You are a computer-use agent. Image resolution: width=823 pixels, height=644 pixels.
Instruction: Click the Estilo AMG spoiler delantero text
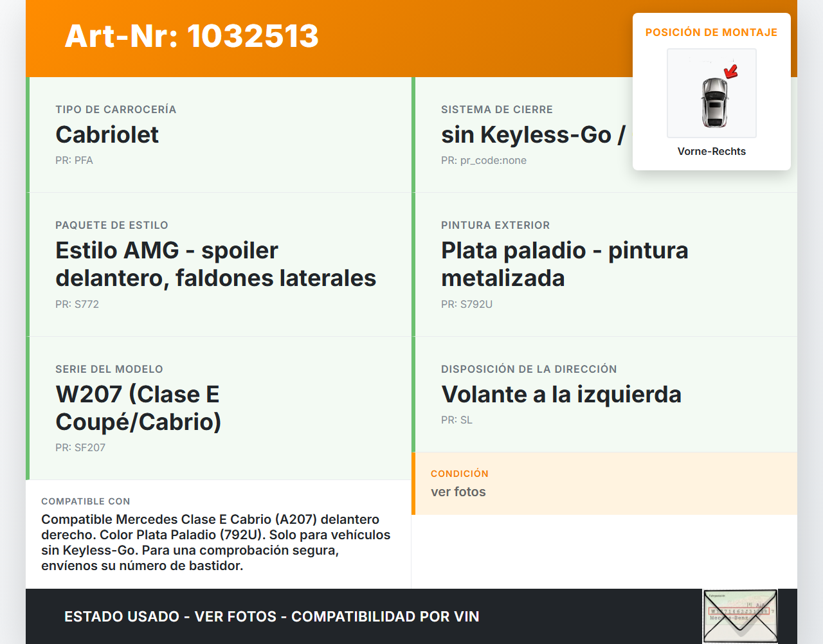(216, 264)
